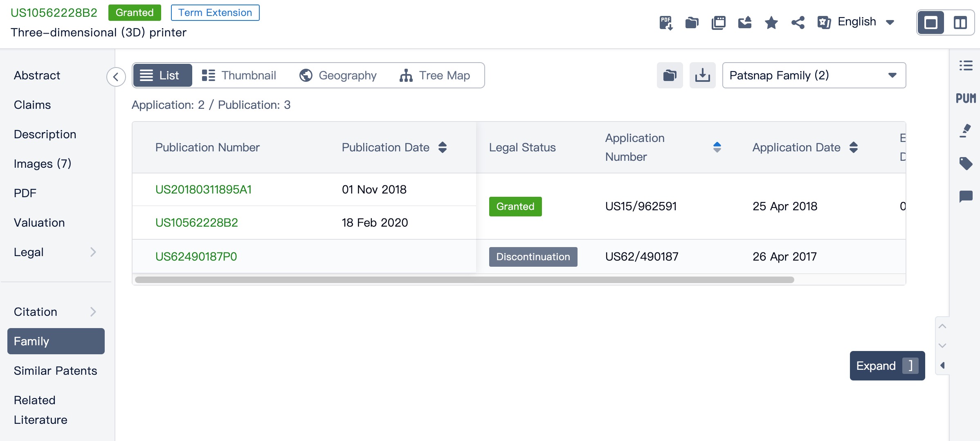Sort table by Publication Date

click(x=442, y=147)
